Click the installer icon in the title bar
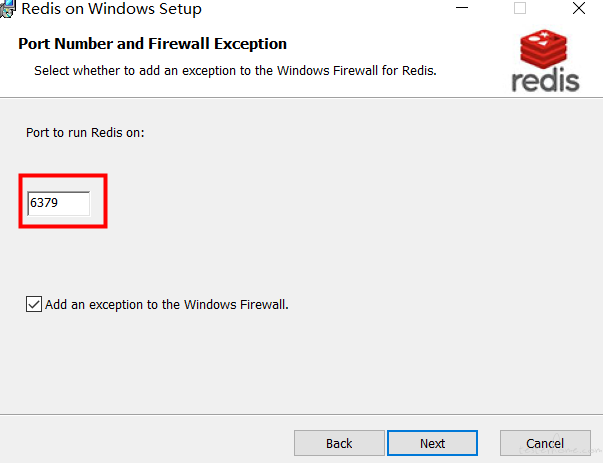Screen dimensions: 603x463 pos(7,8)
